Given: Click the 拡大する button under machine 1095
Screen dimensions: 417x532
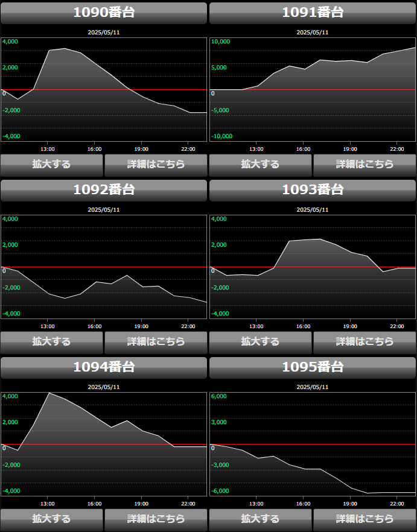Looking at the screenshot, I should pyautogui.click(x=261, y=520).
